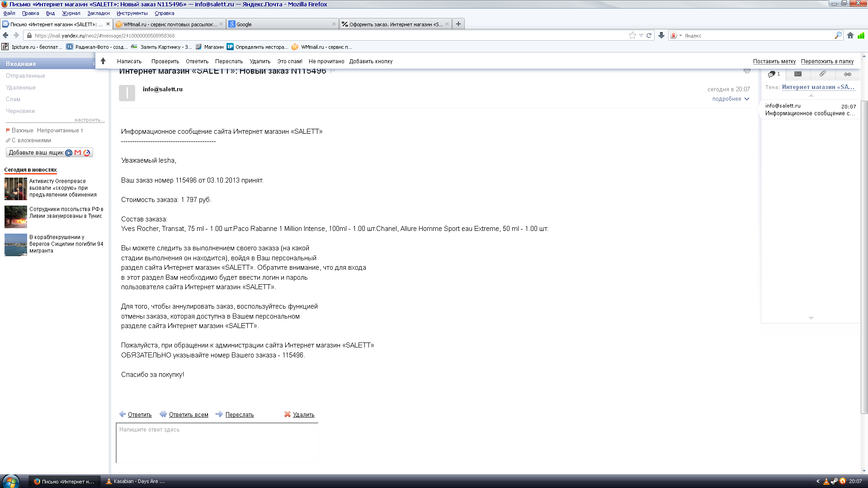The image size is (868, 488).
Task: Open the Черновики folder
Action: [x=20, y=111]
